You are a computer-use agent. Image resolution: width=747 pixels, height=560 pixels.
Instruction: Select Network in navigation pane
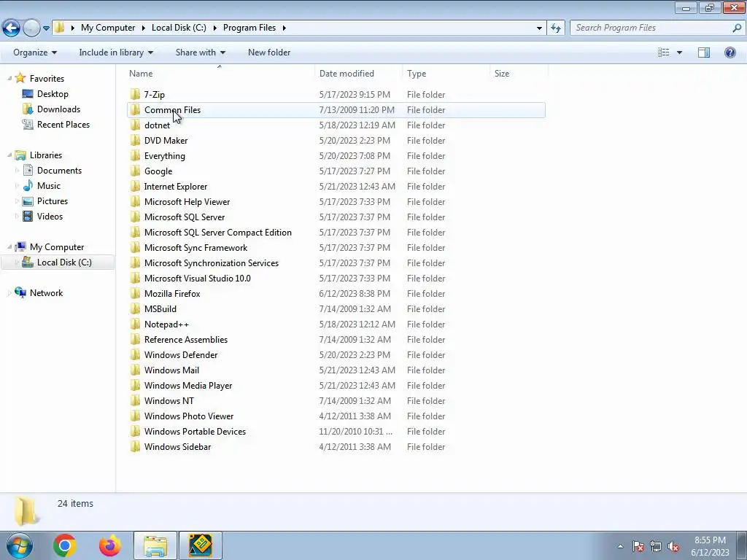(x=39, y=293)
